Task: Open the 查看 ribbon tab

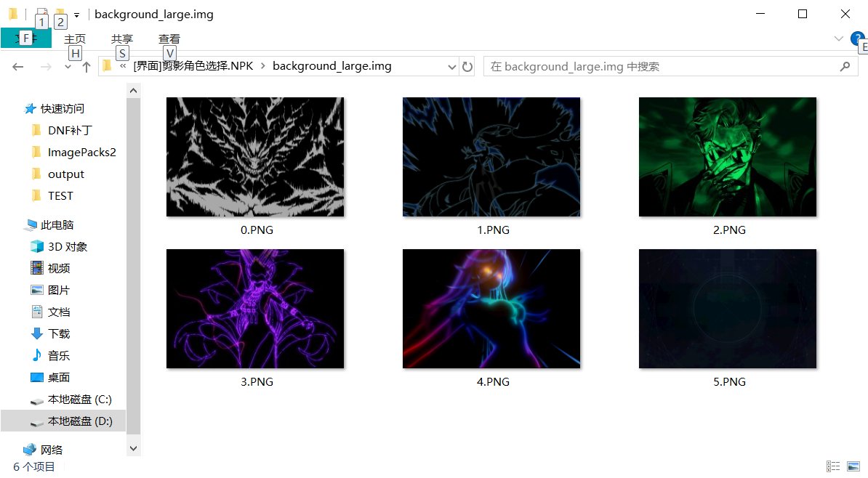Action: click(169, 39)
